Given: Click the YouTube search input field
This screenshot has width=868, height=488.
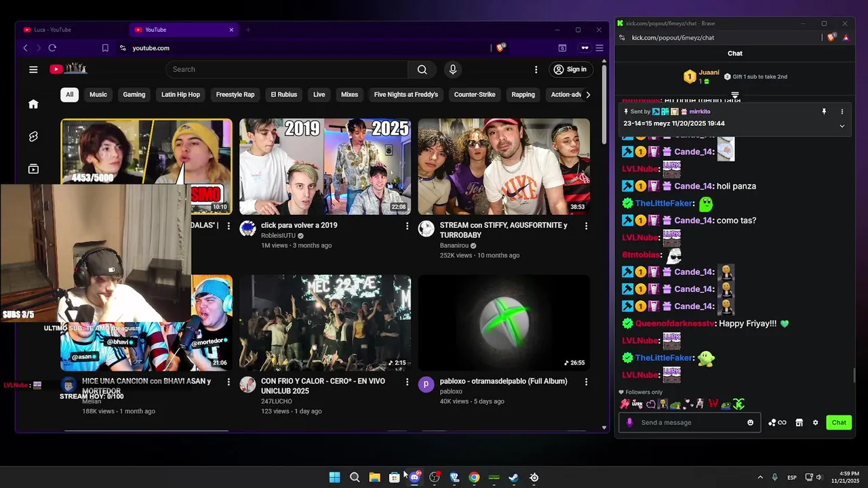Looking at the screenshot, I should (x=287, y=69).
